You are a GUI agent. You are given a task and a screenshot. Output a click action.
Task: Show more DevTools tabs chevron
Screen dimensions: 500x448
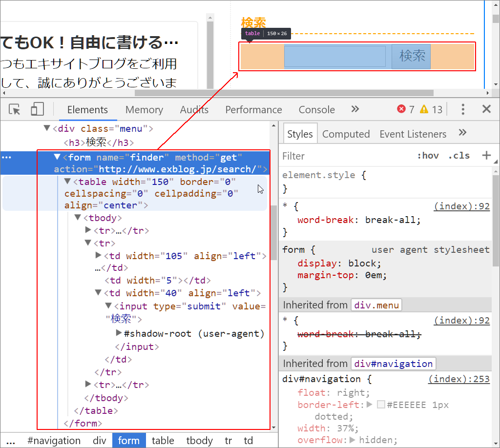(355, 109)
